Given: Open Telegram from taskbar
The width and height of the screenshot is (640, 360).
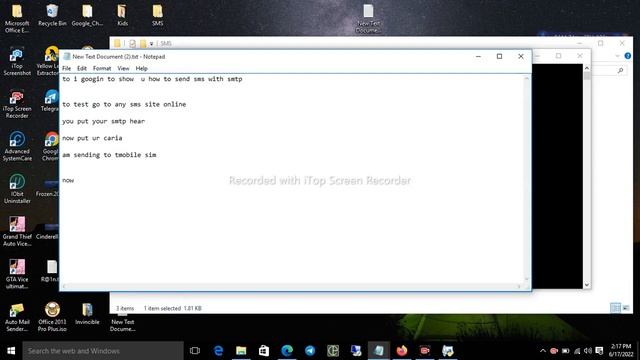Looking at the screenshot, I should point(310,351).
